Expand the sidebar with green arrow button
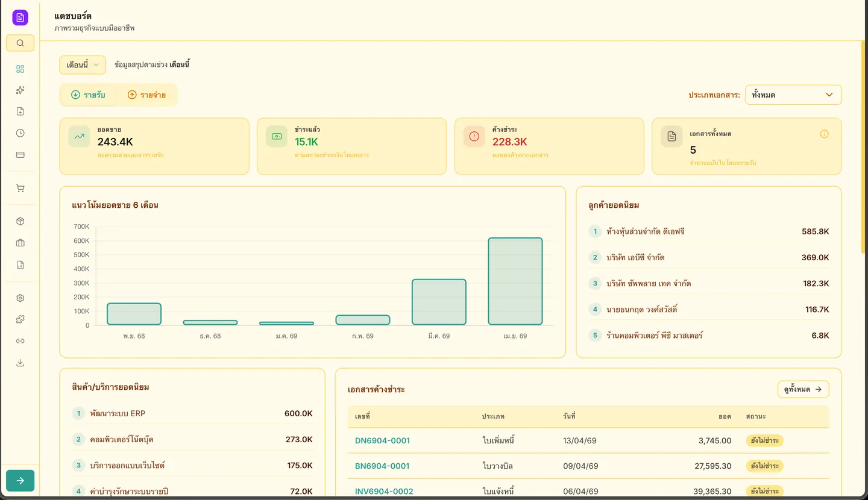The width and height of the screenshot is (868, 500). (20, 480)
